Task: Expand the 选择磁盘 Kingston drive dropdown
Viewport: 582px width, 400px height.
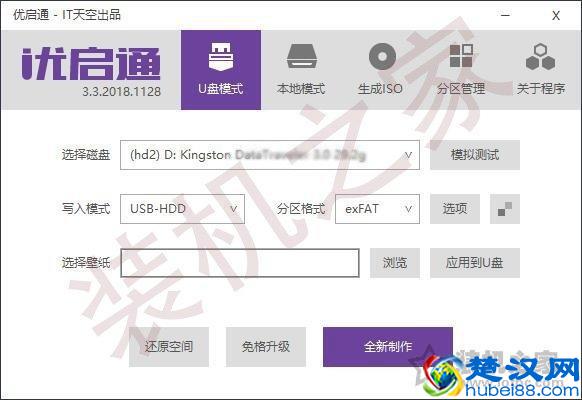Action: pyautogui.click(x=270, y=155)
